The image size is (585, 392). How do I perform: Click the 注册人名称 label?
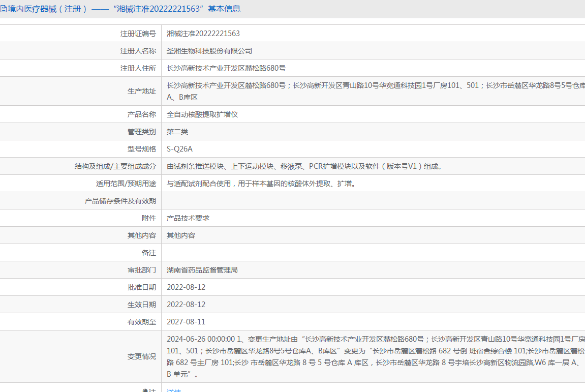pos(138,51)
